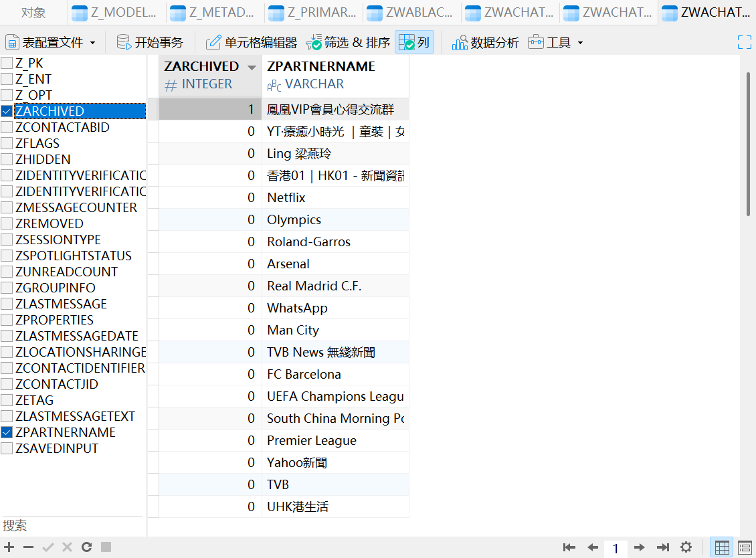Toggle the 列 columns panel
Image resolution: width=756 pixels, height=558 pixels.
pyautogui.click(x=414, y=42)
